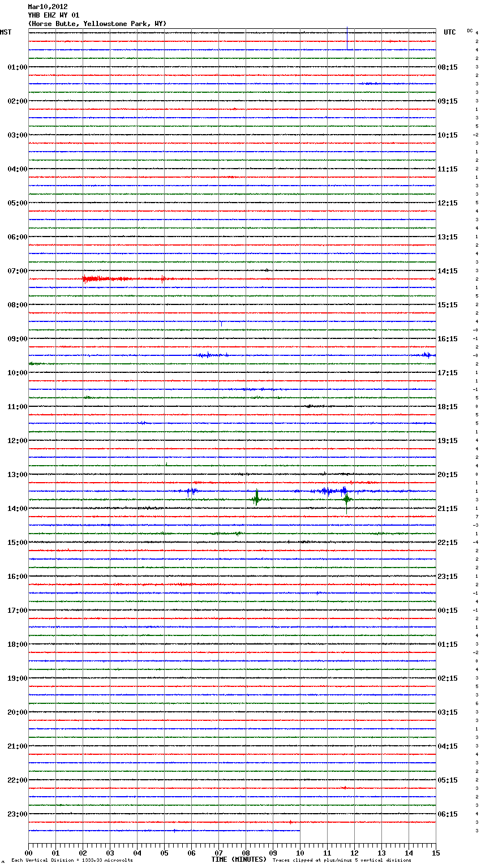This screenshot has height=868, width=481.
Task: Select the 02:00 MST time label
Action: tap(18, 101)
